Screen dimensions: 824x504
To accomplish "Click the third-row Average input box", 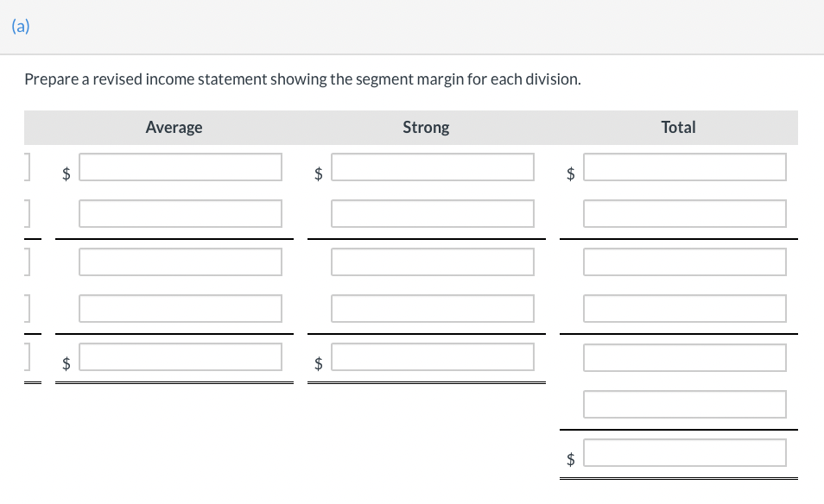I will point(181,262).
